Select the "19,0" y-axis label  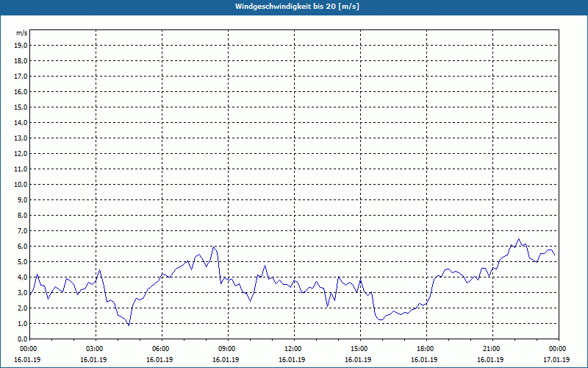[x=21, y=46]
